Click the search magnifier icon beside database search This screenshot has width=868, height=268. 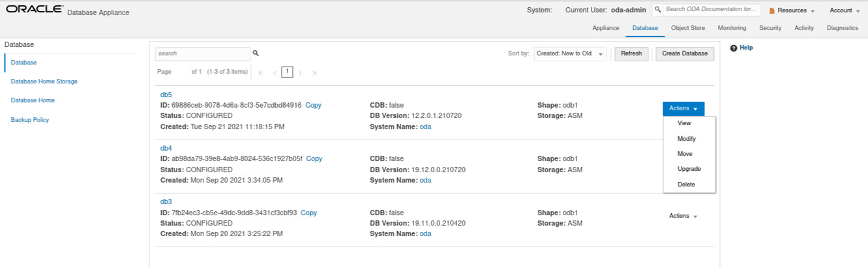pos(256,53)
